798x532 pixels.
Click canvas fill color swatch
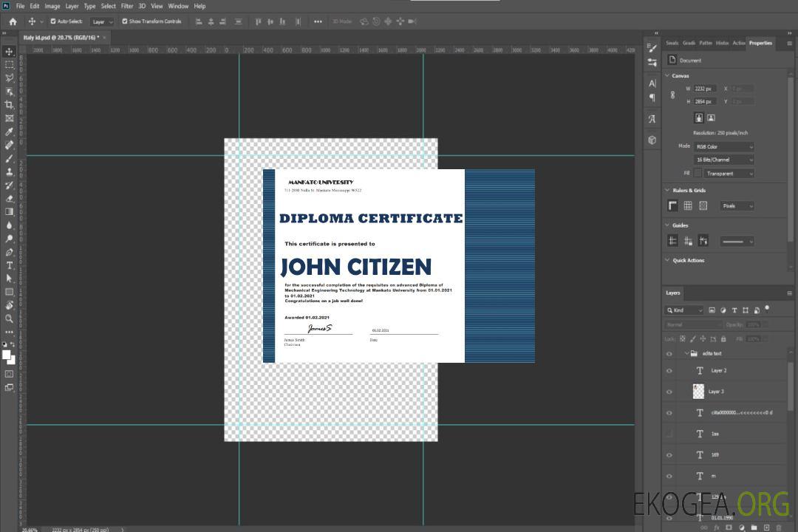click(x=698, y=174)
